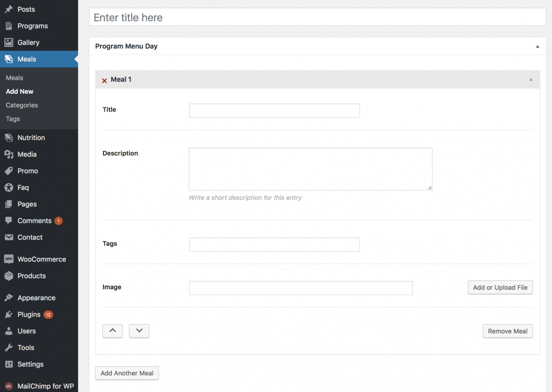Click the Gallery image icon
This screenshot has height=392, width=552.
[x=9, y=42]
